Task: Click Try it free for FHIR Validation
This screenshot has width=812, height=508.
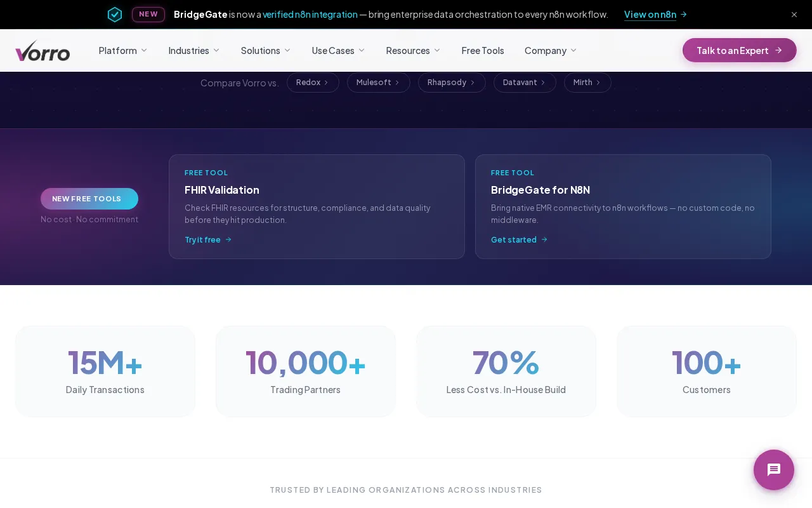Action: coord(208,240)
